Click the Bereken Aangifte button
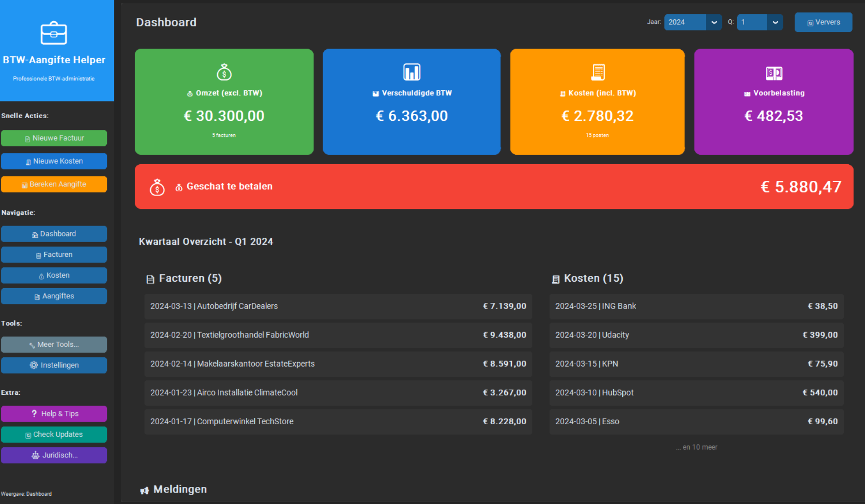Viewport: 865px width, 504px height. (x=54, y=184)
